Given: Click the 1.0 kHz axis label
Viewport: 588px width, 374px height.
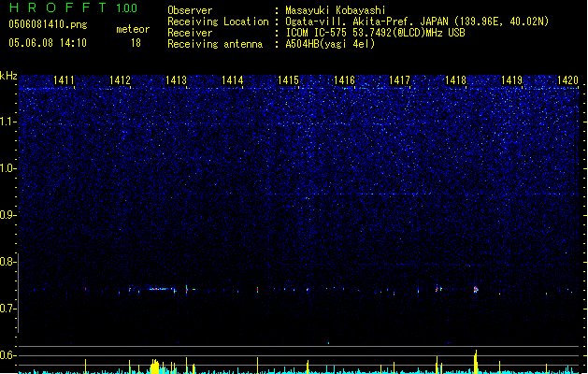Looking at the screenshot, I should pos(8,168).
